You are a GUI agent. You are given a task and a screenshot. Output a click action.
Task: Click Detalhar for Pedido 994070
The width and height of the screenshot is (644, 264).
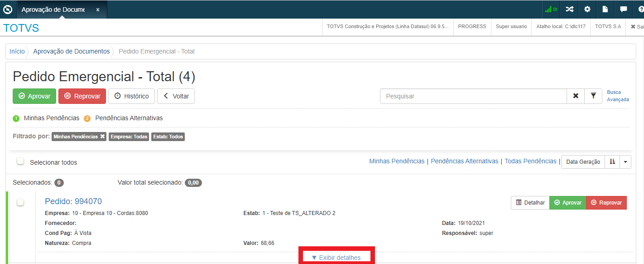(530, 203)
